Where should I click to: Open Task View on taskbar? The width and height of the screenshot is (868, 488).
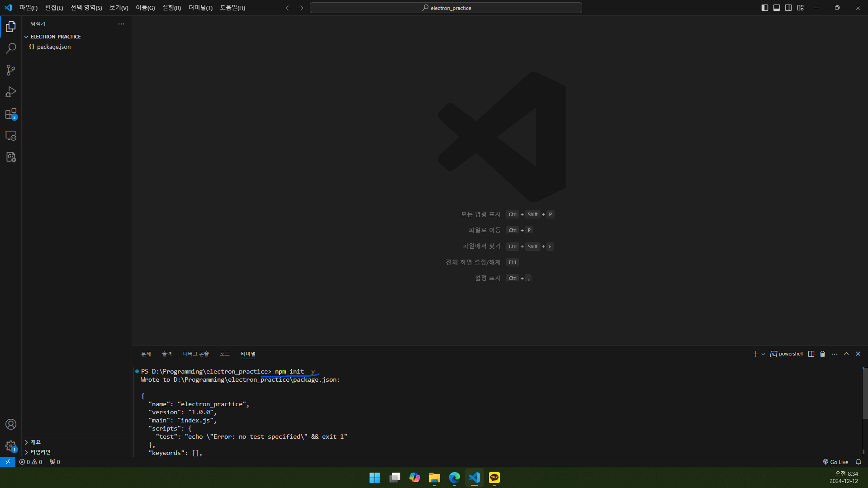tap(395, 478)
